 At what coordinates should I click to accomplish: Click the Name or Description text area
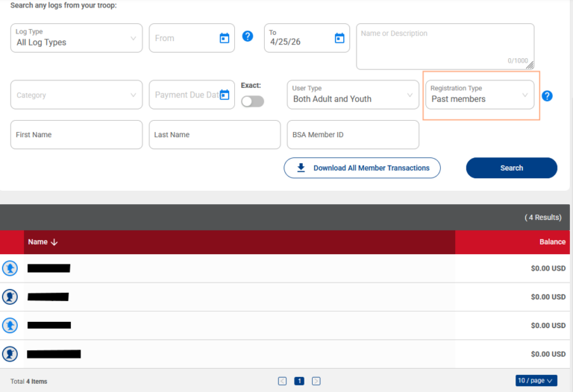click(445, 46)
